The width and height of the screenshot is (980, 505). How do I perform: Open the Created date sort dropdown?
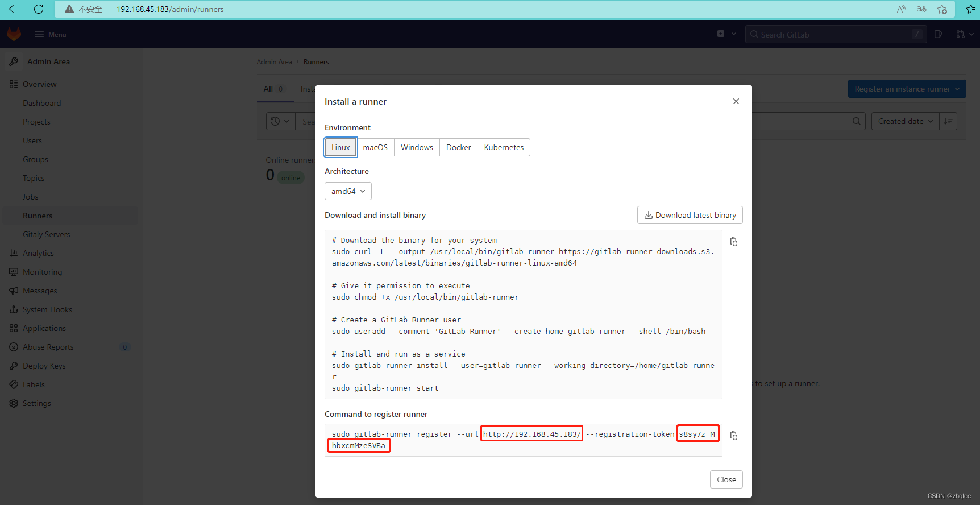click(905, 121)
